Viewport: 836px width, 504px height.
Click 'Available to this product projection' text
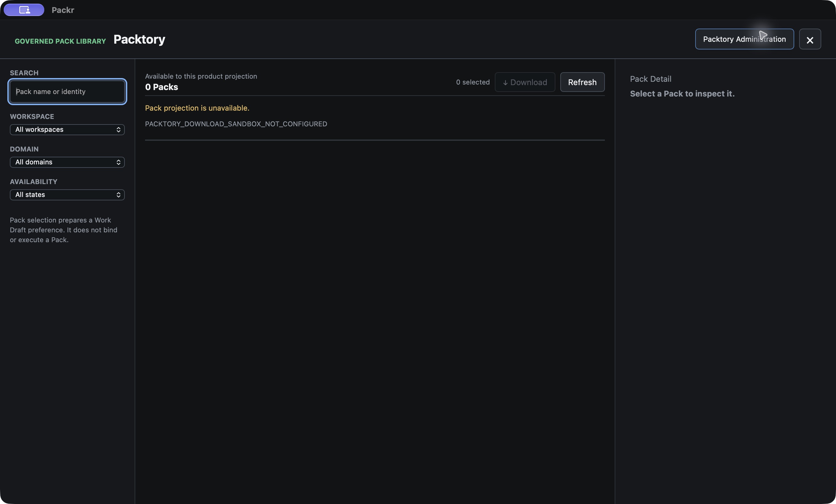pos(201,76)
